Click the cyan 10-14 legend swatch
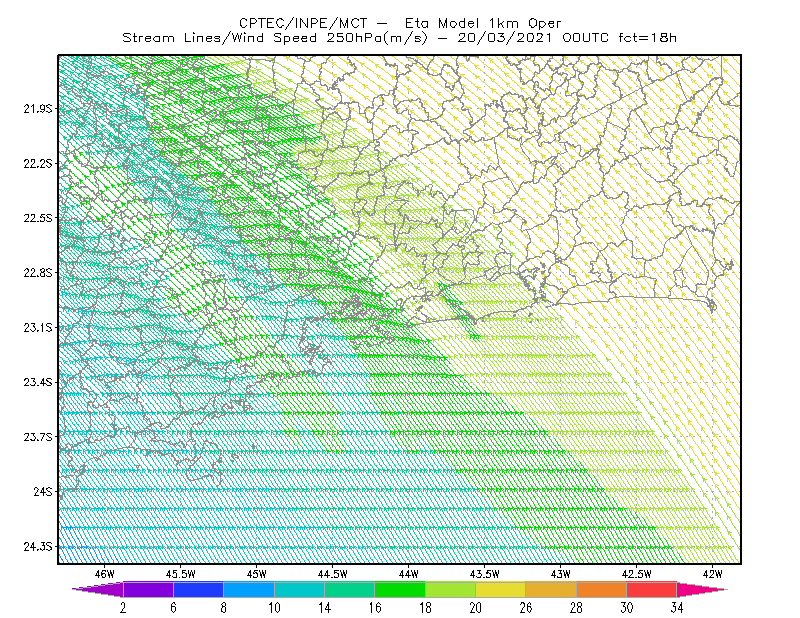 tap(299, 589)
